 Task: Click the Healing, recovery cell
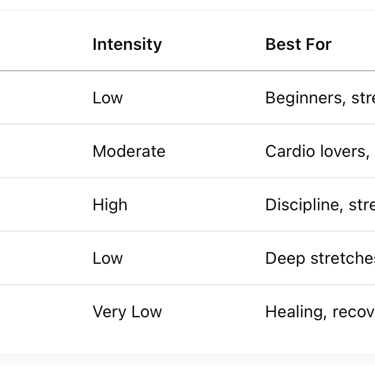[x=320, y=312]
